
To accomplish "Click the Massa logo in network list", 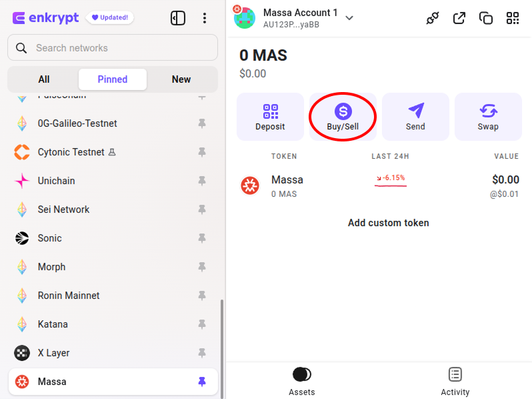I will tap(22, 382).
